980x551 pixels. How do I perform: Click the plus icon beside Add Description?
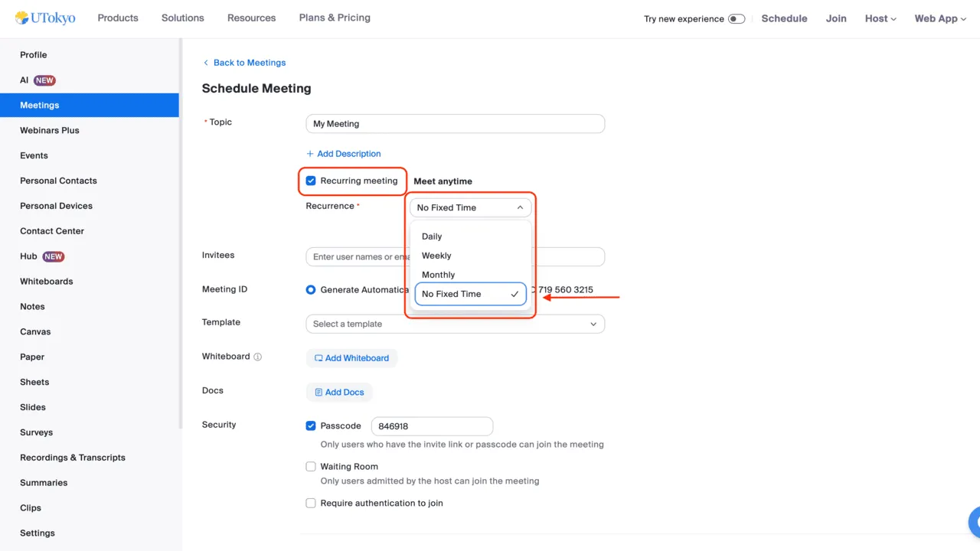point(310,154)
